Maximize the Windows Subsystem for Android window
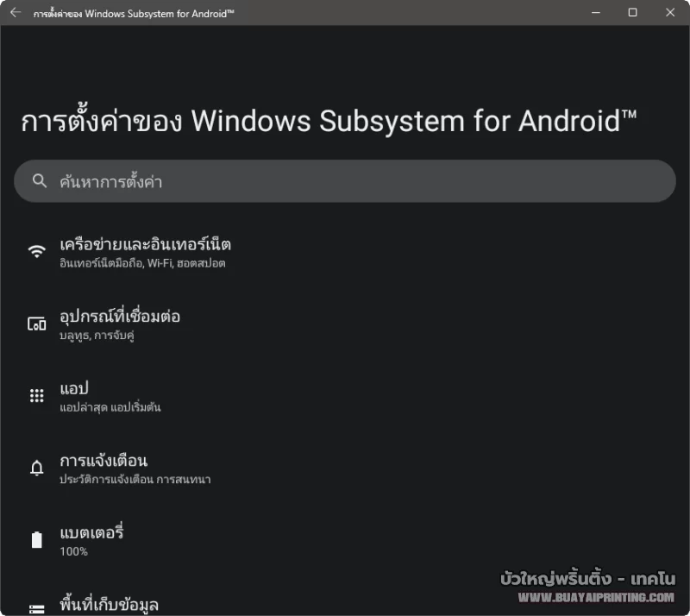 (x=632, y=13)
